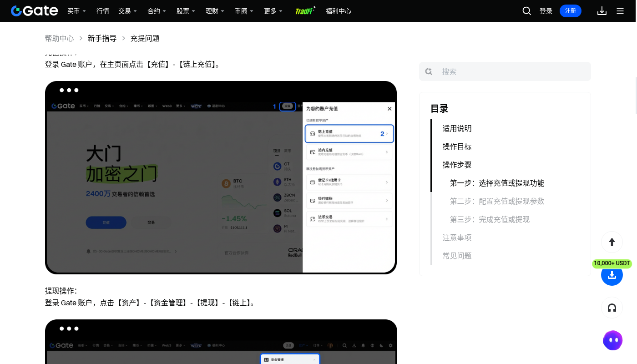Screen dimensions: 637x364
Task: Open the headset customer support icon
Action: coord(612,308)
